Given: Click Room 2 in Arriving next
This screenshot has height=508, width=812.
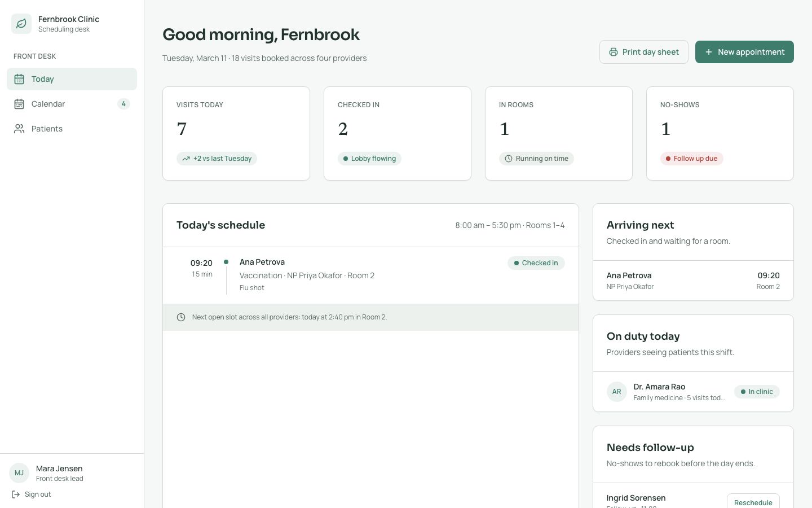Looking at the screenshot, I should pos(768,287).
